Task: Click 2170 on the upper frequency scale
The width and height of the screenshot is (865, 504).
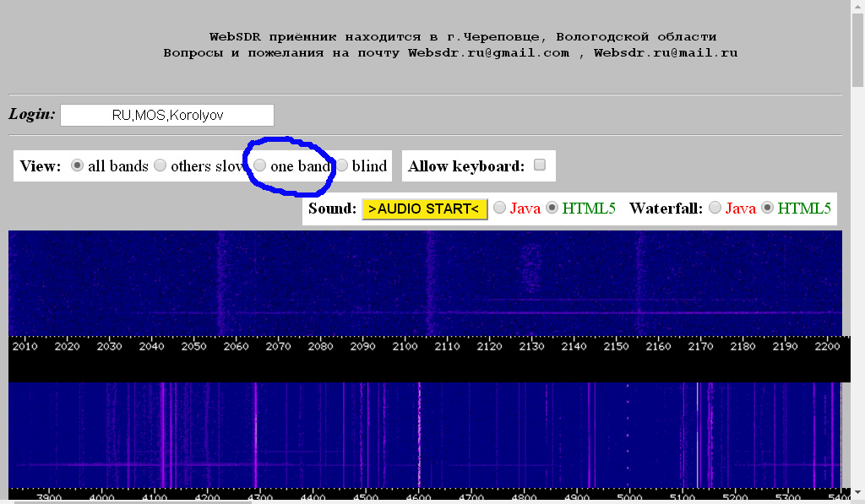Action: coord(700,346)
